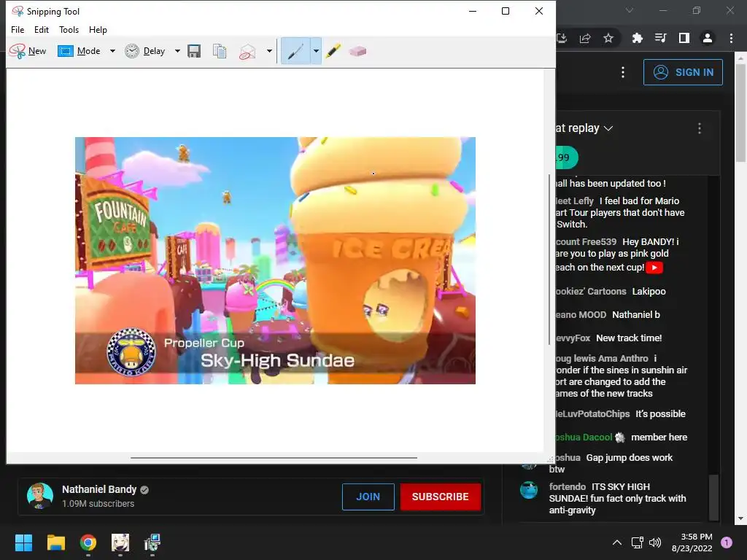Click the fortendo chat user avatar
The width and height of the screenshot is (747, 560).
pyautogui.click(x=528, y=490)
